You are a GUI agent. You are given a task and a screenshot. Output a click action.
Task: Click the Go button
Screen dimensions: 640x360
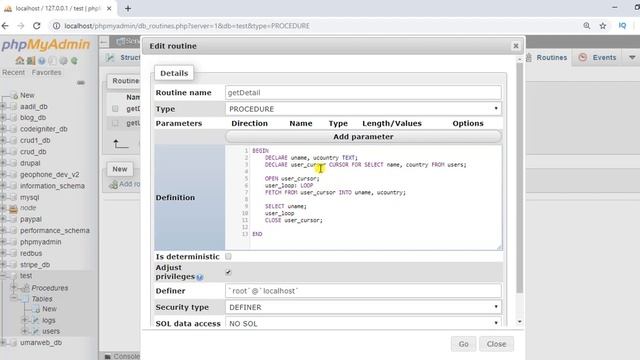pyautogui.click(x=463, y=344)
